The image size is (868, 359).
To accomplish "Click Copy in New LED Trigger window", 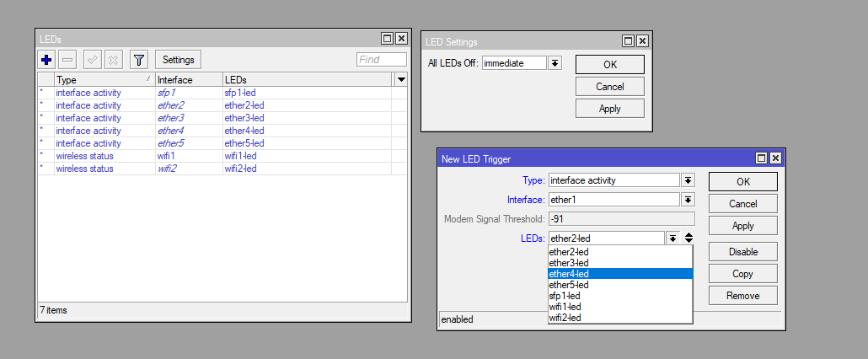I will (743, 274).
